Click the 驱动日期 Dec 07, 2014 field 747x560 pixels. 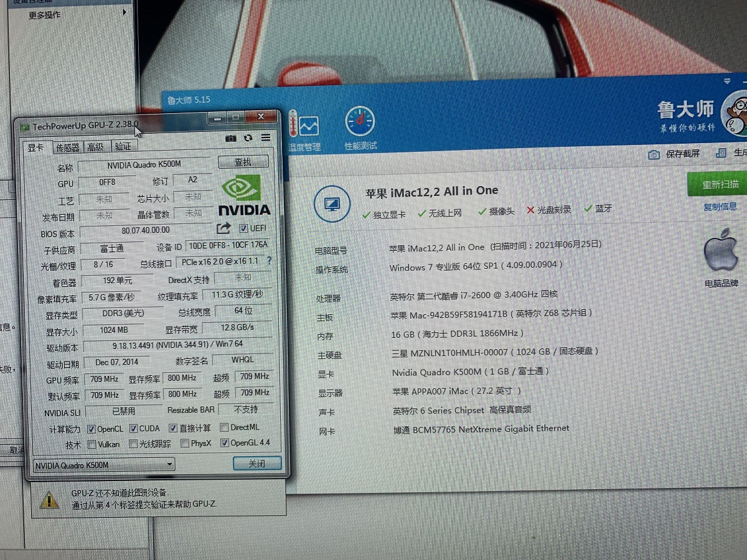click(117, 362)
